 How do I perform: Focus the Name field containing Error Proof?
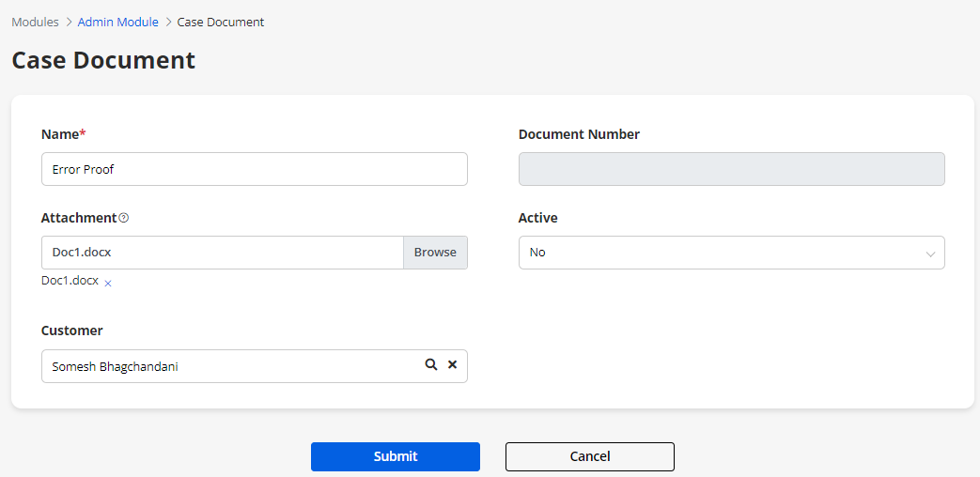coord(254,169)
